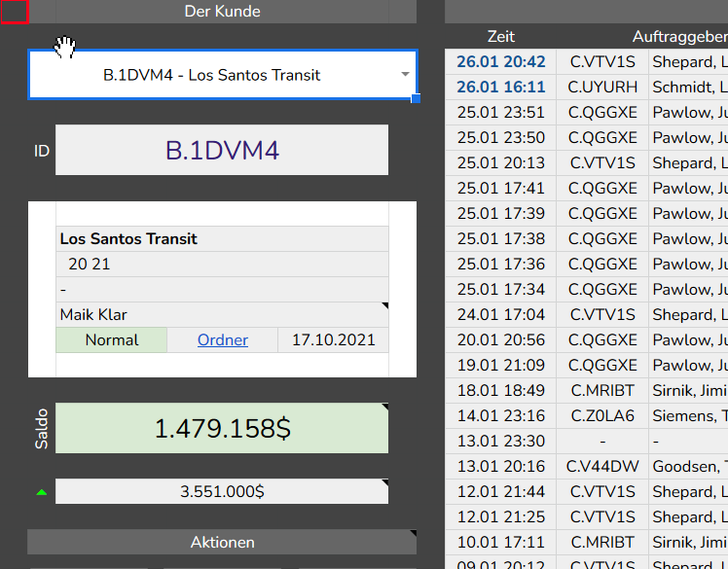Select Shepard cell in 24.01 17:04 row

[x=688, y=315]
